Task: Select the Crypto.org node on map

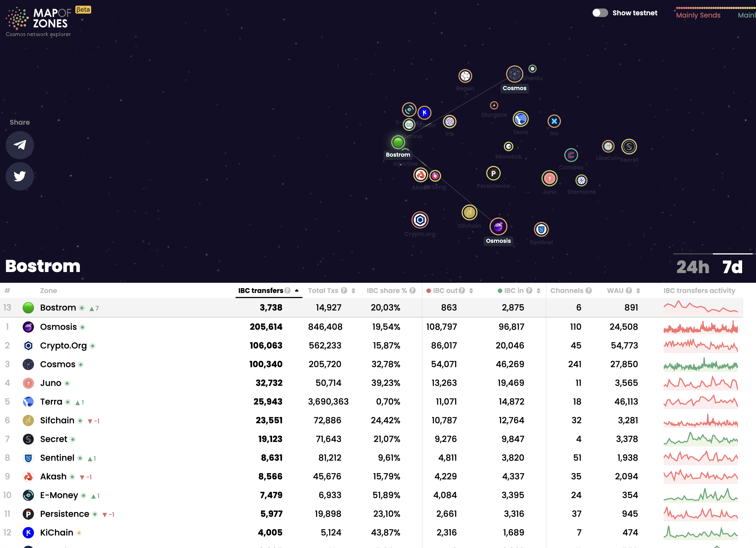Action: pyautogui.click(x=420, y=220)
